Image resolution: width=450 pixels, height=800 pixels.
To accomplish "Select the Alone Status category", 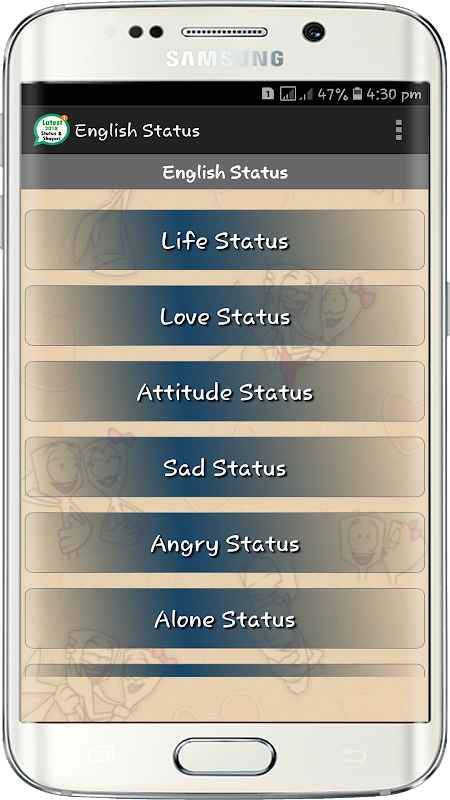I will pos(225,618).
